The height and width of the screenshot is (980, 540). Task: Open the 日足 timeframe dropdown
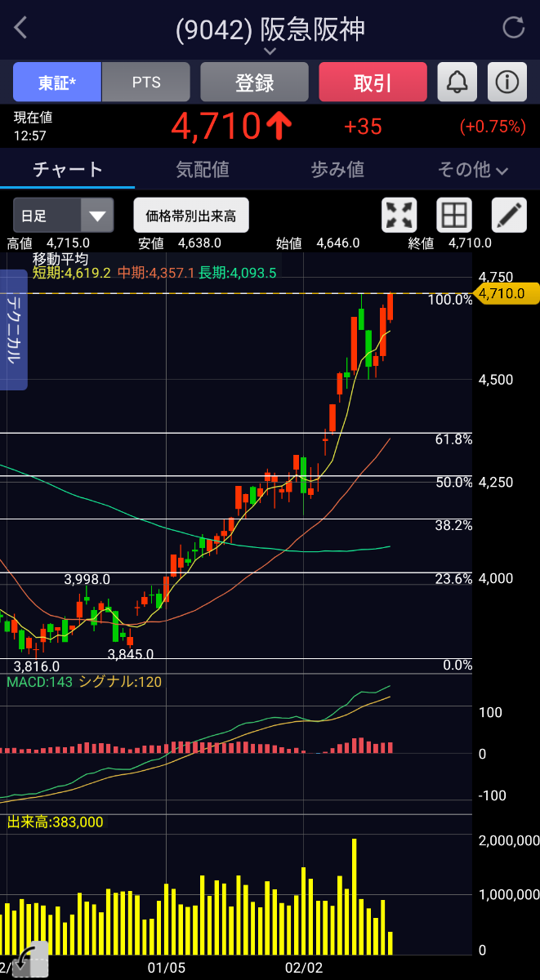point(63,216)
